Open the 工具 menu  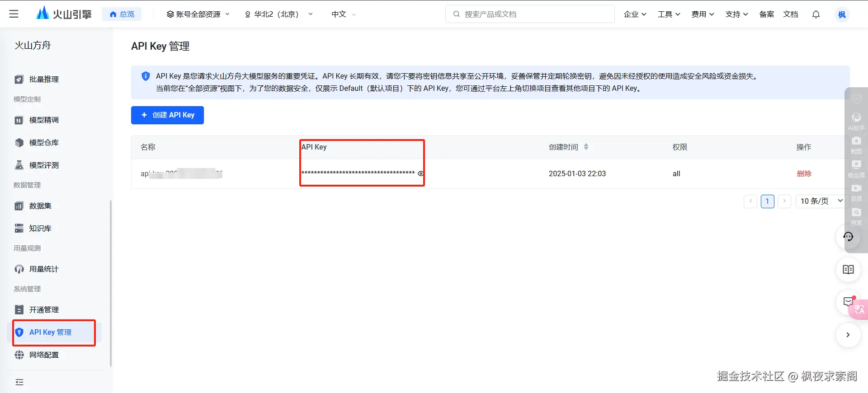tap(669, 14)
